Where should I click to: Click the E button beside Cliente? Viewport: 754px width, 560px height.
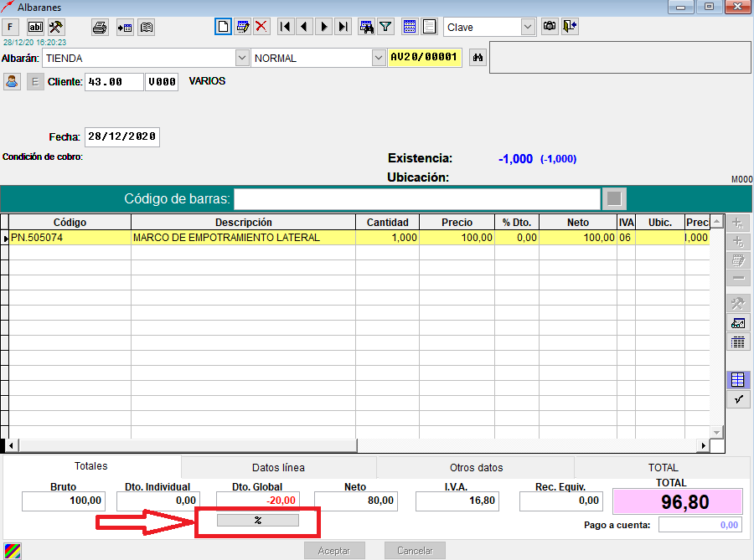click(x=35, y=82)
